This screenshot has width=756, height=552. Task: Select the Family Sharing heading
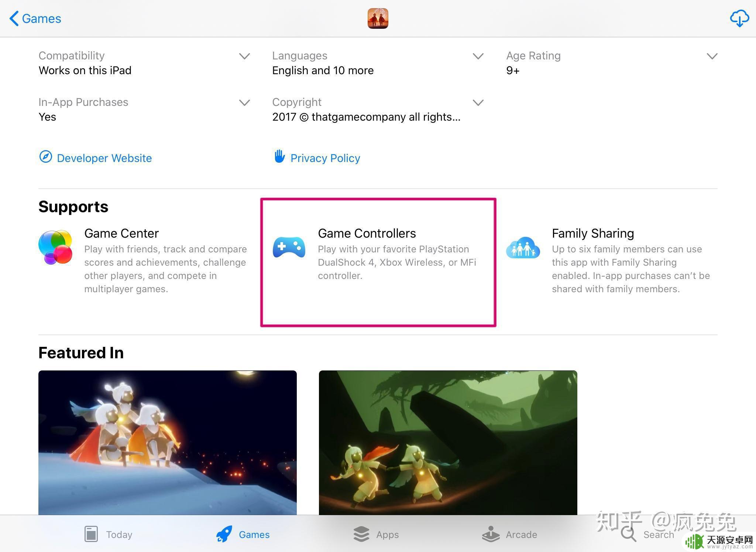point(593,233)
